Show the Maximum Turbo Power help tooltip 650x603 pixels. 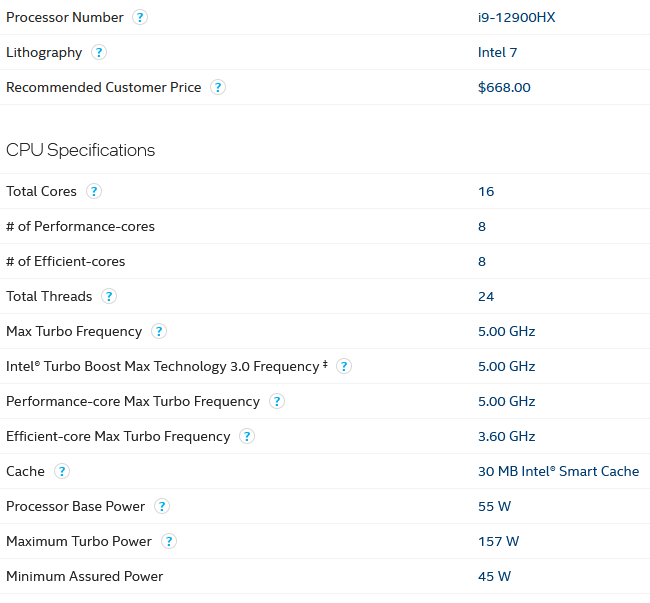169,542
